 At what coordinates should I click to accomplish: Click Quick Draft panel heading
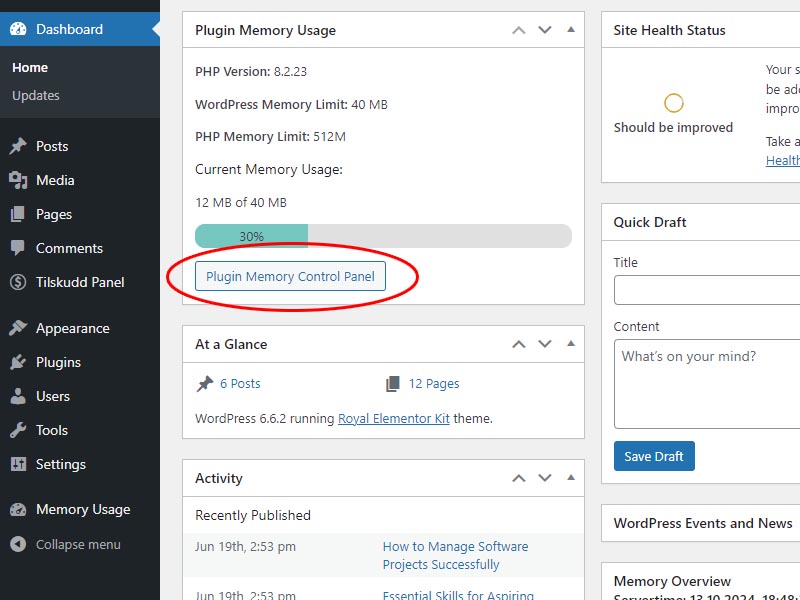tap(650, 222)
